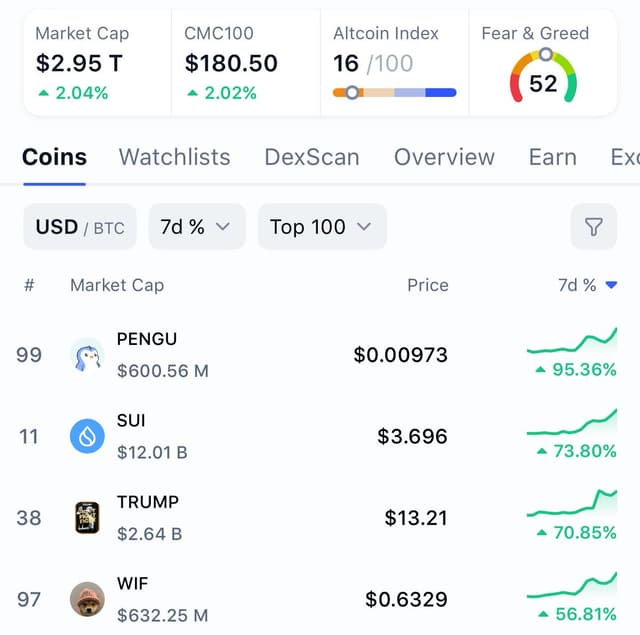Sort by the 7d % column header
Viewport: 640px width, 635px height.
(x=587, y=285)
